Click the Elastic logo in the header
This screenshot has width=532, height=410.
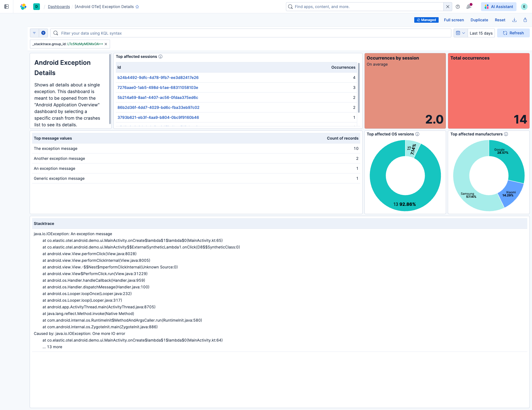[x=23, y=6]
